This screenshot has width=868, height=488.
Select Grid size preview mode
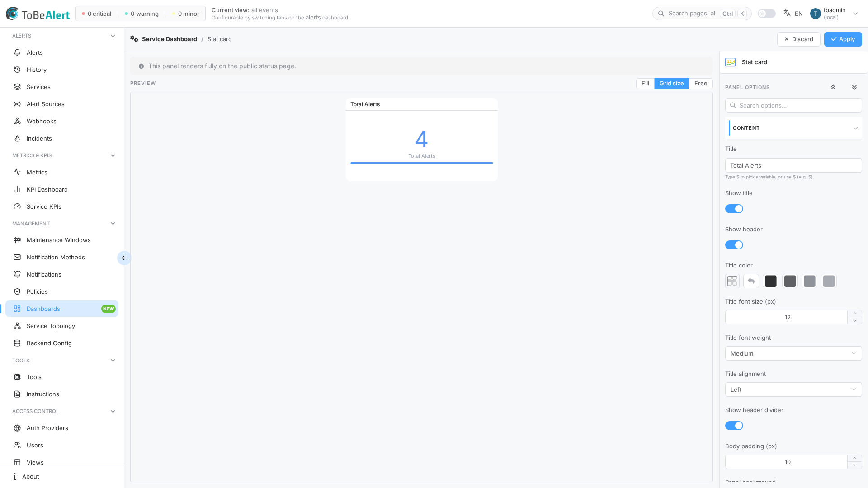(x=671, y=84)
